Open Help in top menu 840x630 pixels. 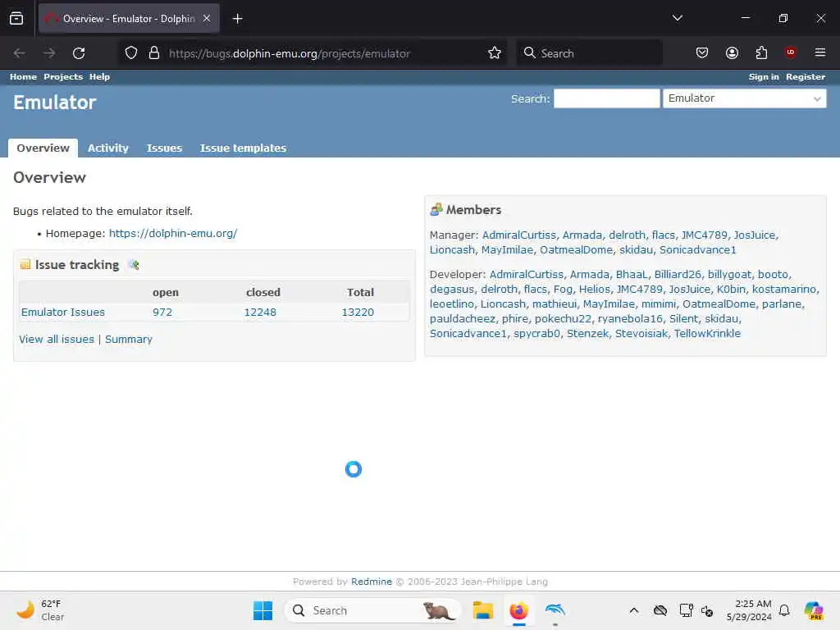[x=99, y=76]
